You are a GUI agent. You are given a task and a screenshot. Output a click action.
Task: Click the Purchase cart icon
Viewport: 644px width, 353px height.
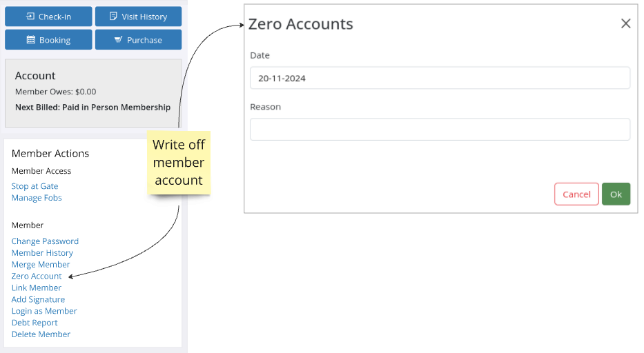click(118, 40)
